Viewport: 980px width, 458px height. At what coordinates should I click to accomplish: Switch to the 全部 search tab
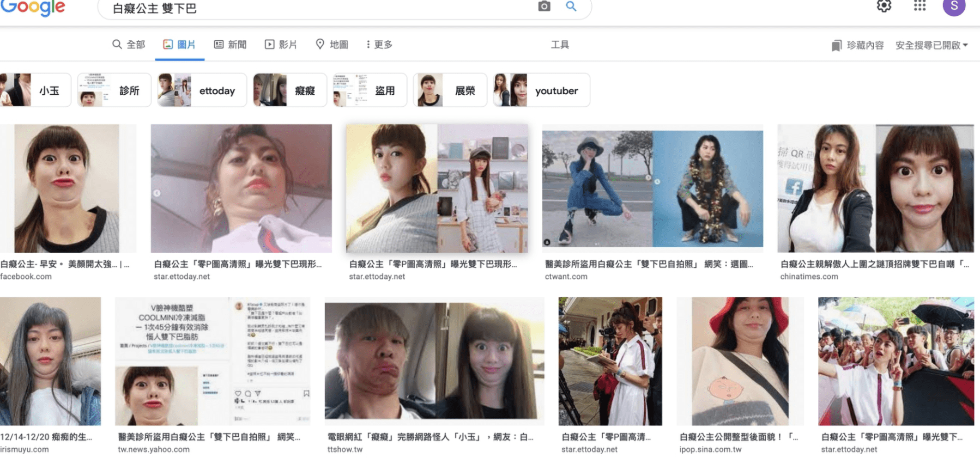(129, 45)
